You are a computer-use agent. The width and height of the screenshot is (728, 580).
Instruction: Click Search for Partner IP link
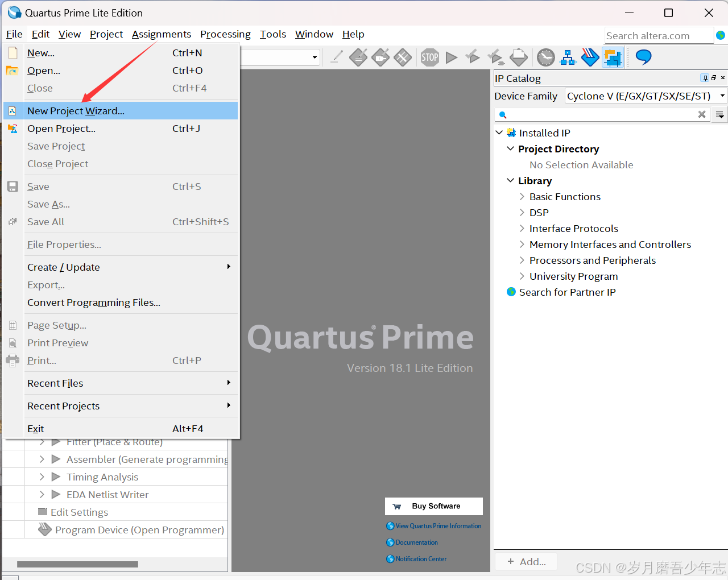(567, 292)
